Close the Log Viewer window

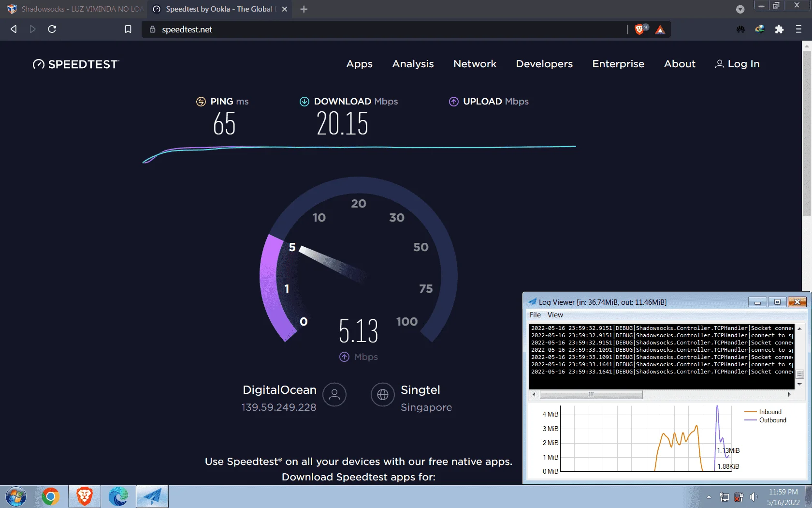[797, 302]
